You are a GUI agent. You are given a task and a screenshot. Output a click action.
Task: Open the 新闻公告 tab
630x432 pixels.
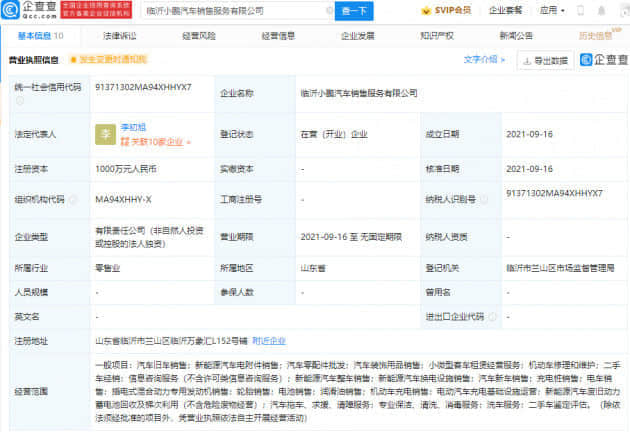516,36
